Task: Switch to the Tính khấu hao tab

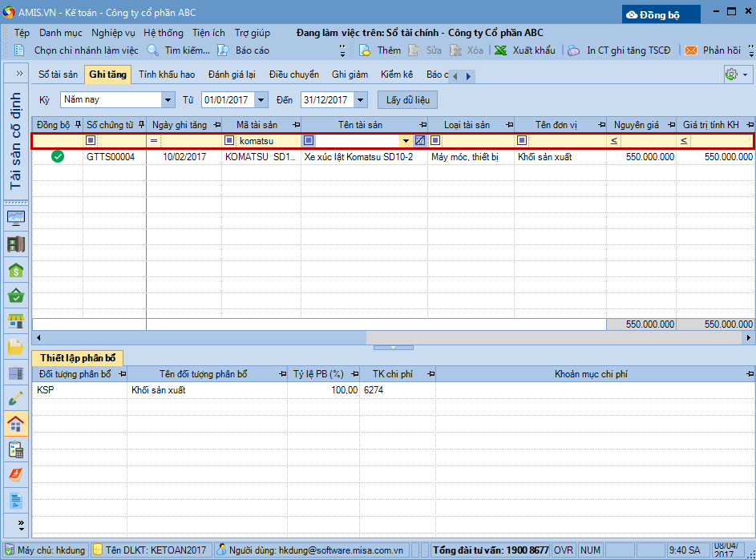Action: tap(167, 75)
